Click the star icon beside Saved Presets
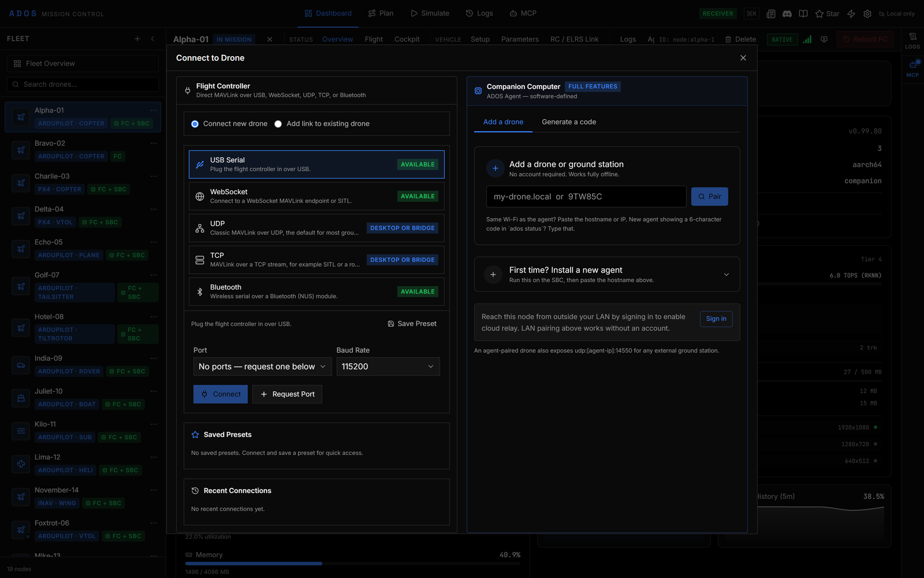 coord(195,435)
